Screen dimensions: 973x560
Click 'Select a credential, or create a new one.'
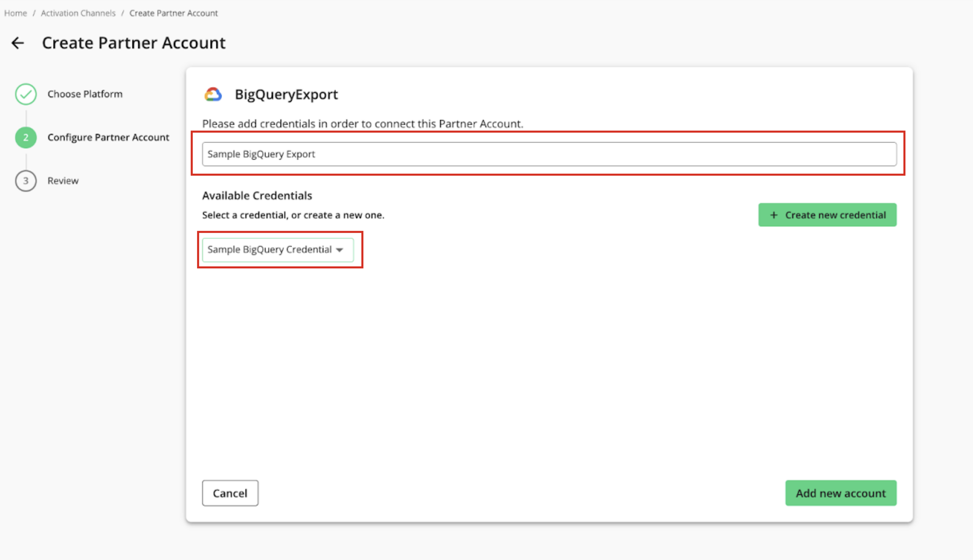pyautogui.click(x=293, y=215)
